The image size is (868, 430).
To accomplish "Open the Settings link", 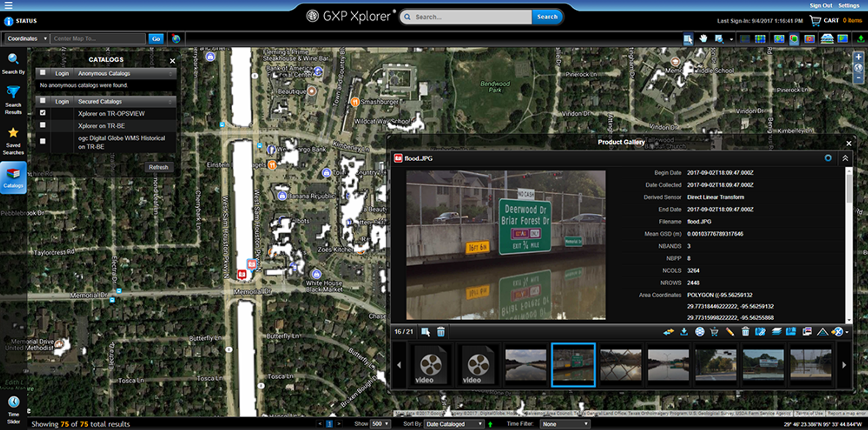I will pyautogui.click(x=849, y=6).
